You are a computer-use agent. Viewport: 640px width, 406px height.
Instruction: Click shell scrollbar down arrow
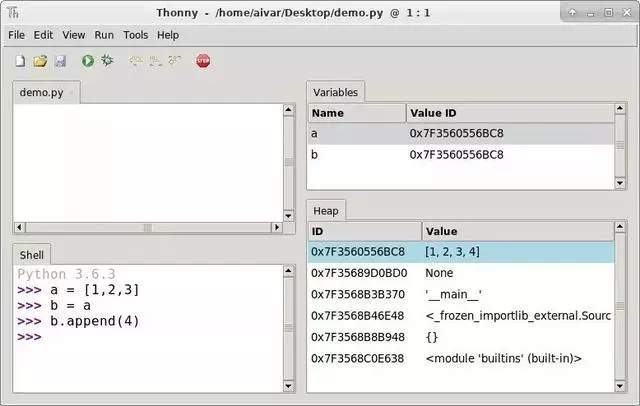(289, 386)
